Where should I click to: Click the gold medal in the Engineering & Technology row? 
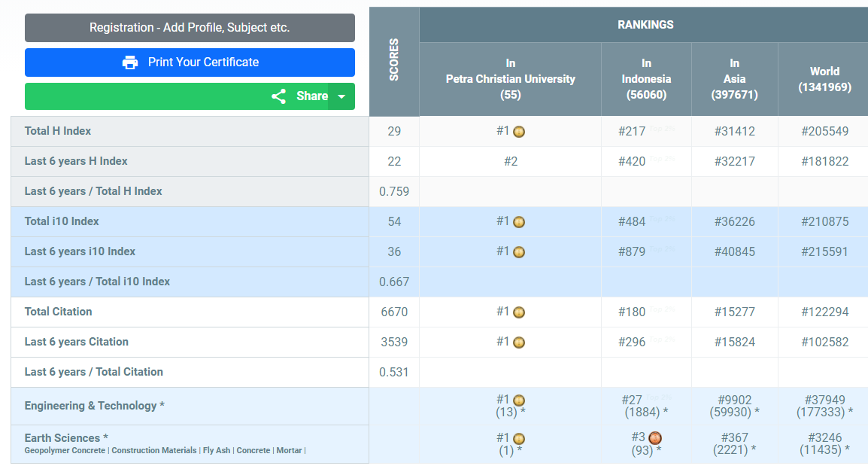point(519,400)
